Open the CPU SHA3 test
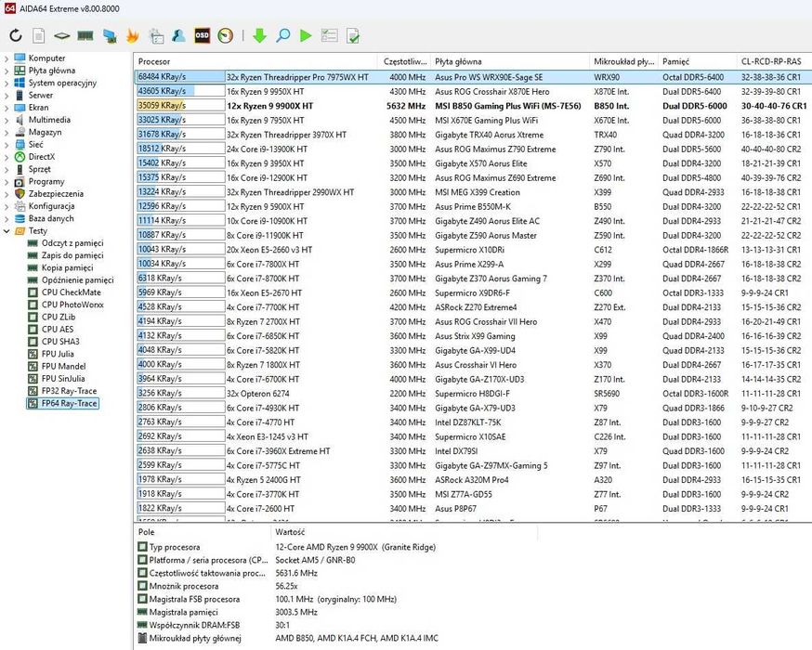 coord(60,342)
